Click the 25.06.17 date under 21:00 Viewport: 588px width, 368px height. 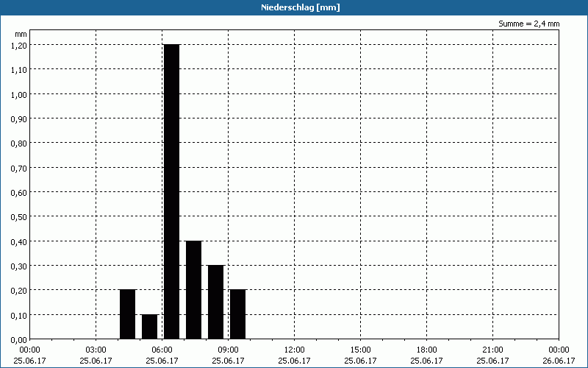(492, 361)
